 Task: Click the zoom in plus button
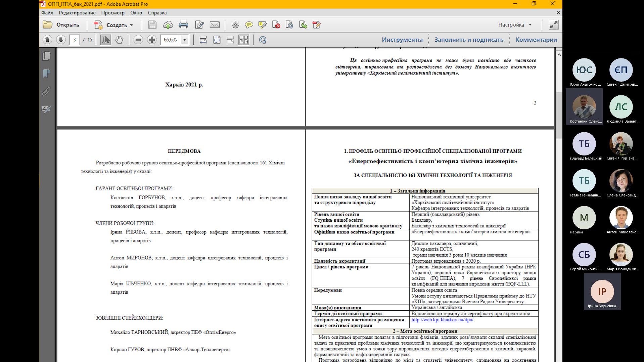152,40
